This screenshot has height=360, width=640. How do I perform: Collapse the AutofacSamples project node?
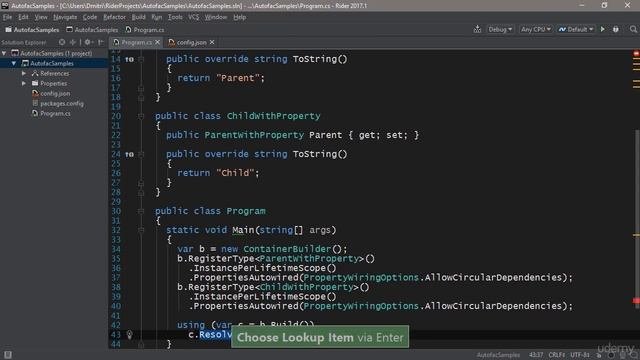click(14, 63)
